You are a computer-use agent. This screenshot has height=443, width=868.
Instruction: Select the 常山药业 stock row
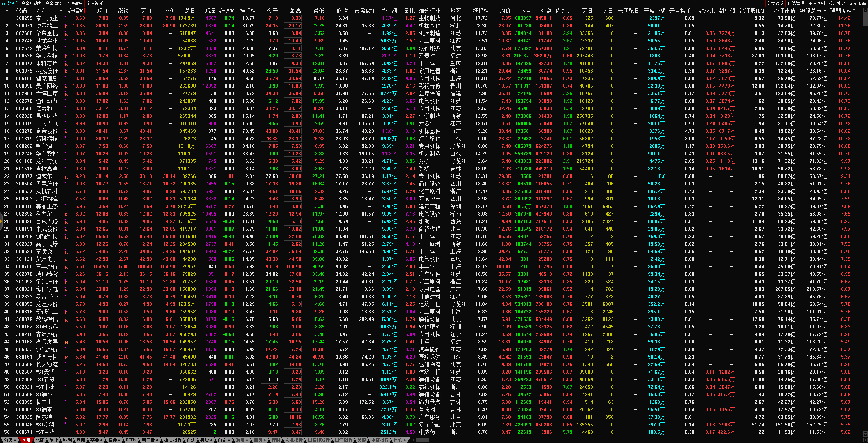coord(47,18)
